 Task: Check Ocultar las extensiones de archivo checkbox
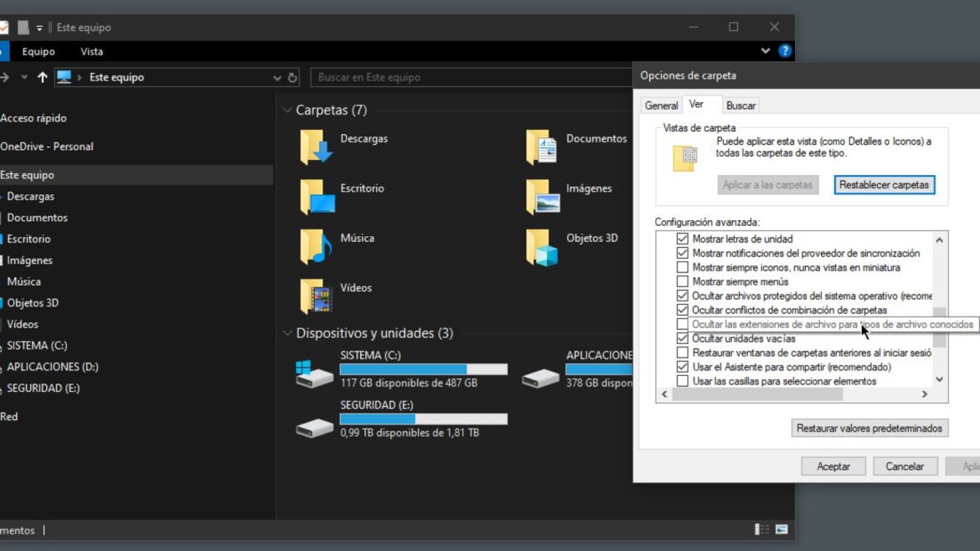click(682, 324)
